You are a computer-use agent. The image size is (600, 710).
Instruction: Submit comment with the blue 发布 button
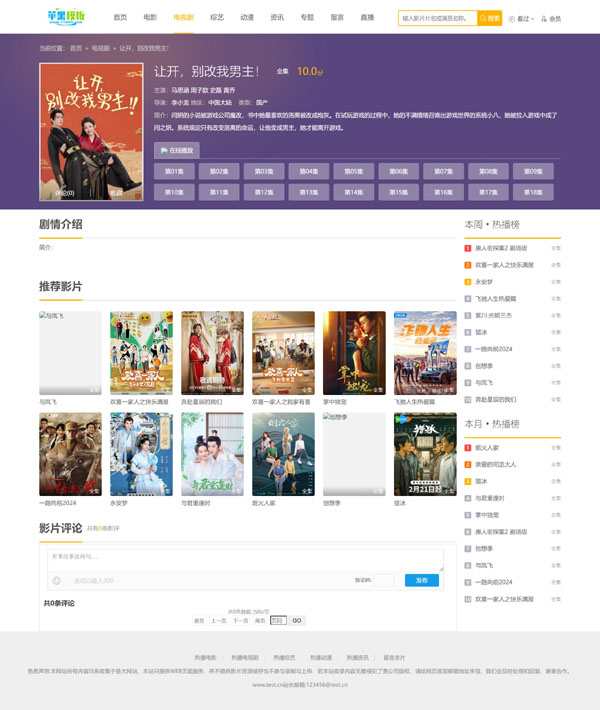click(421, 580)
